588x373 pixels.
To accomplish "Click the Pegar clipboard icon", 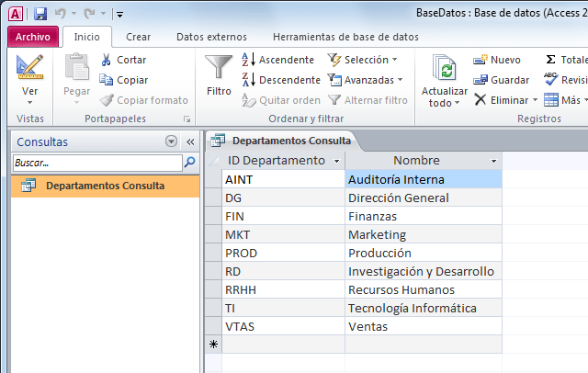I will (77, 67).
